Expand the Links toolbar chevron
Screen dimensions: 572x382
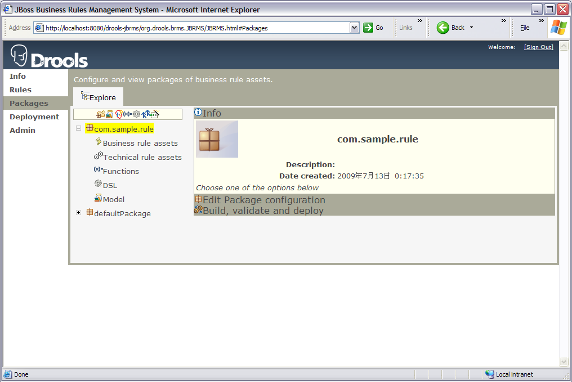click(420, 21)
